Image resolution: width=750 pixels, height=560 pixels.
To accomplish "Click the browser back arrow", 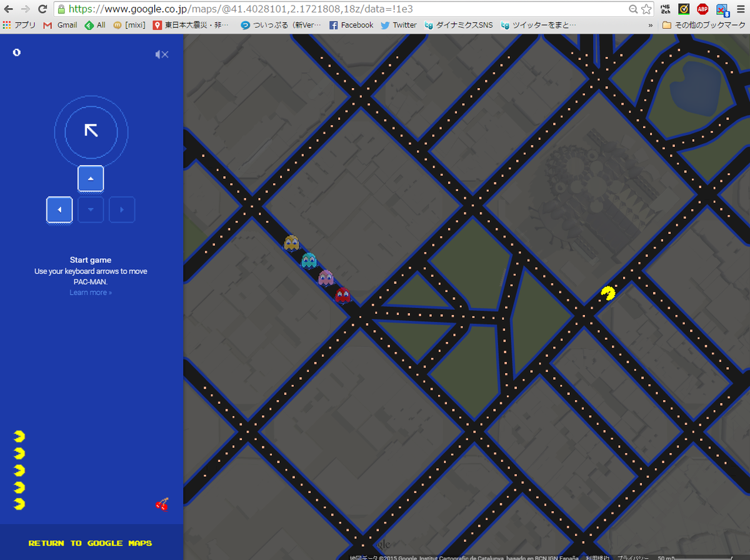I will (x=9, y=9).
